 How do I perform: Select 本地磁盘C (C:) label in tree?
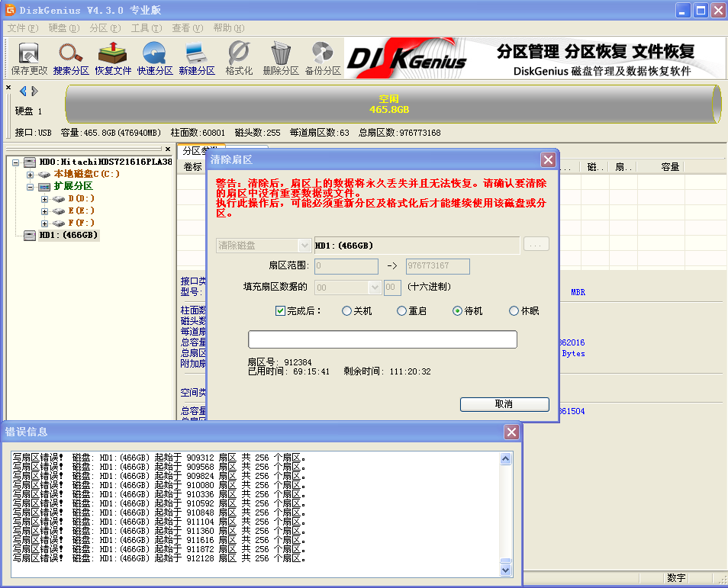click(x=87, y=174)
